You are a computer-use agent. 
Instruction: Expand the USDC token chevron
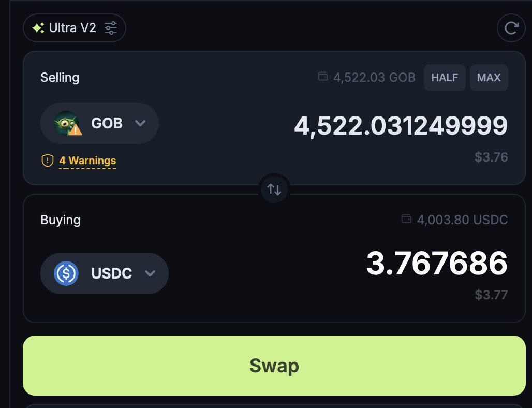point(150,273)
